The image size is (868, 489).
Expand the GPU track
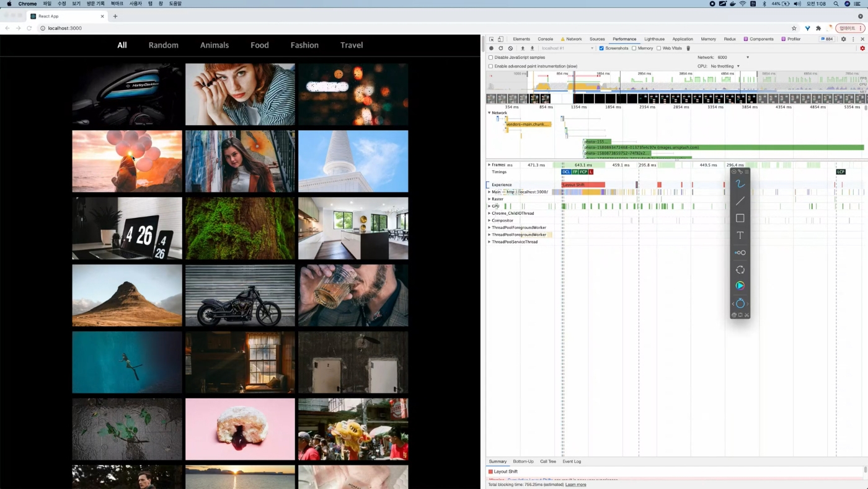click(489, 206)
